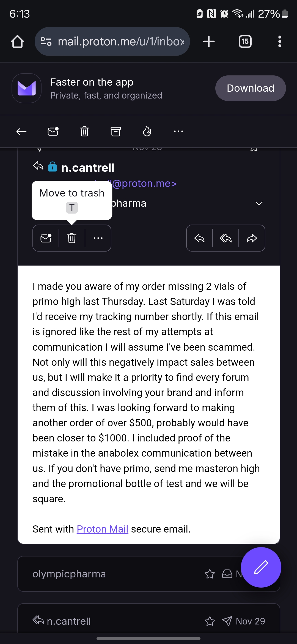Image resolution: width=297 pixels, height=644 pixels.
Task: Mark this individual message as unread
Action: click(46, 238)
